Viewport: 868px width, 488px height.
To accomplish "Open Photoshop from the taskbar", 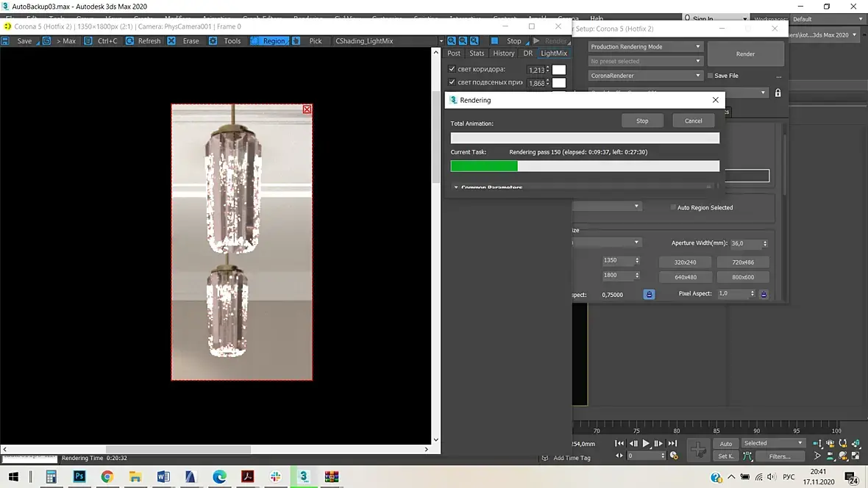I will (79, 476).
